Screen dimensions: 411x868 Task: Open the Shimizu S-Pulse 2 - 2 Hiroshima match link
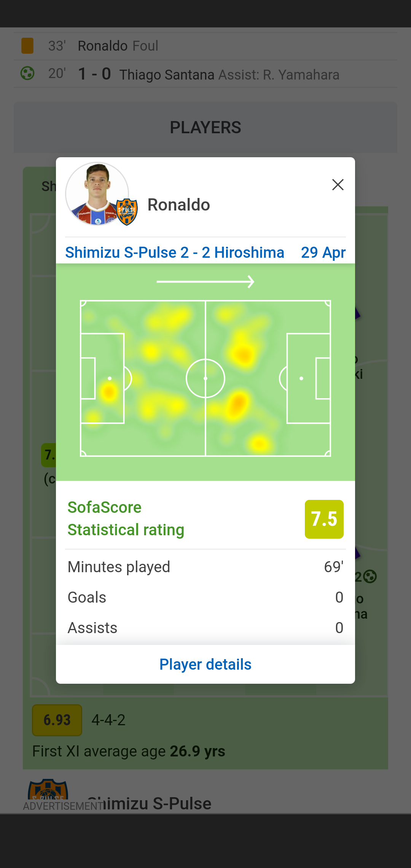point(174,252)
